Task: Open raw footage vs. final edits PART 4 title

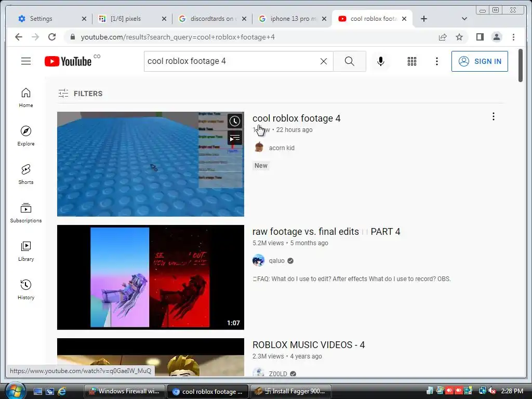Action: click(x=326, y=232)
